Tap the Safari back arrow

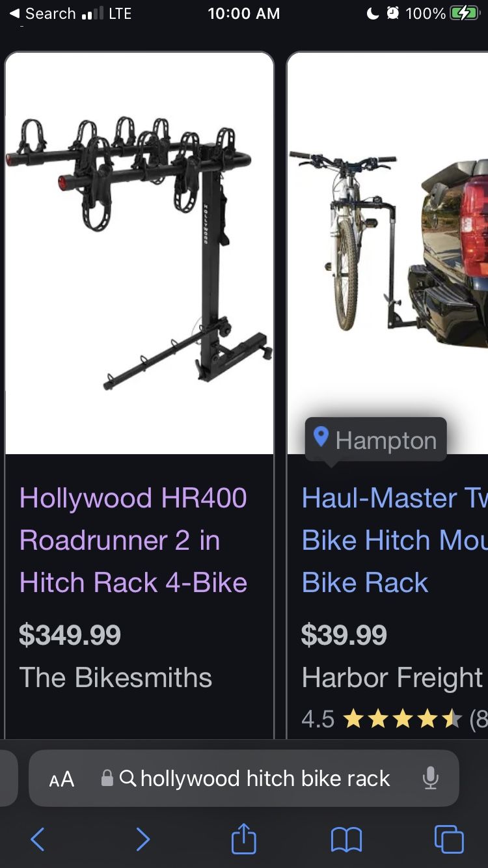38,839
